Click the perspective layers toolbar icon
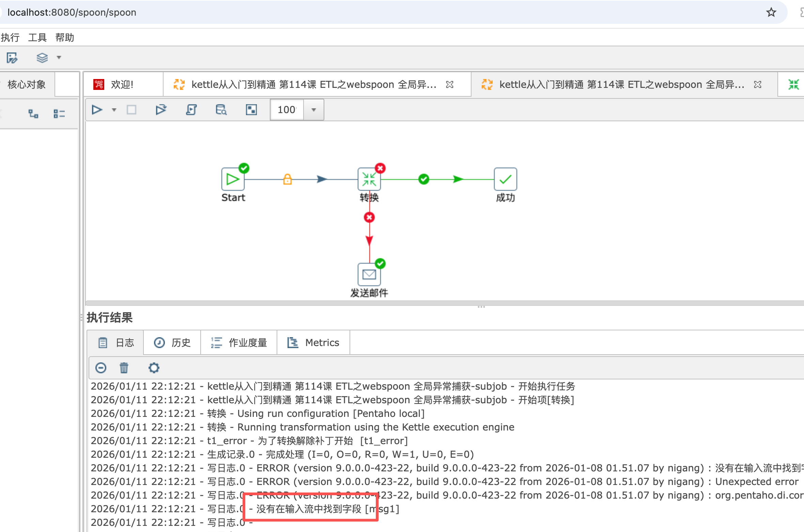 [42, 58]
